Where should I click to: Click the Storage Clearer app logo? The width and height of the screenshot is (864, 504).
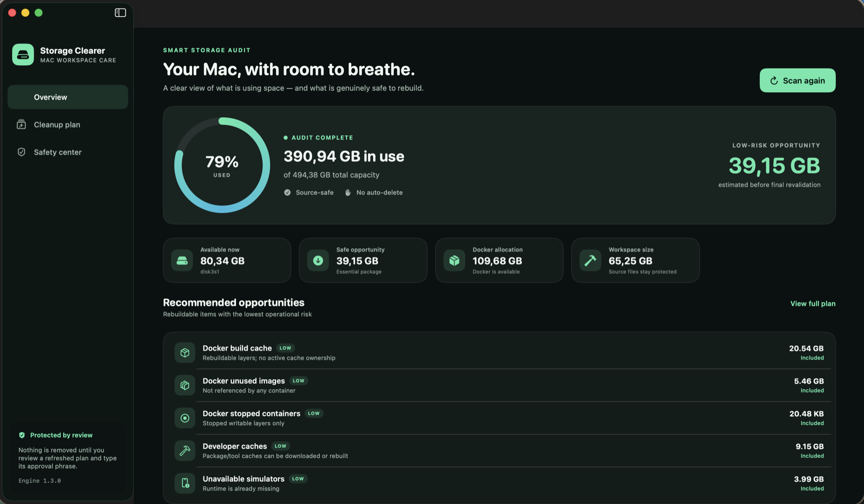click(23, 55)
